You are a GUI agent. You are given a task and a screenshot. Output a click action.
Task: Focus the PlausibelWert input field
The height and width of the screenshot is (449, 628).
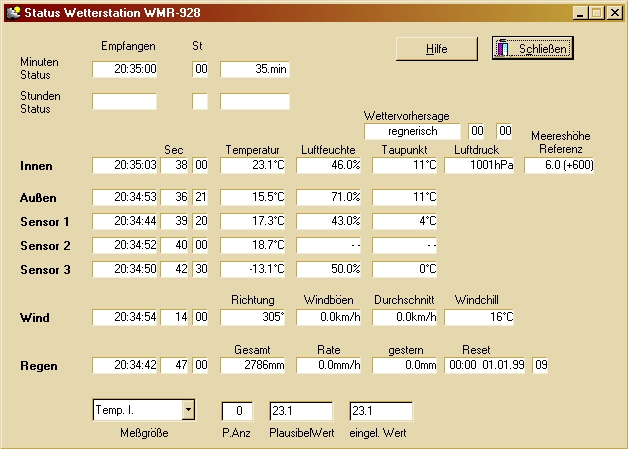[300, 410]
